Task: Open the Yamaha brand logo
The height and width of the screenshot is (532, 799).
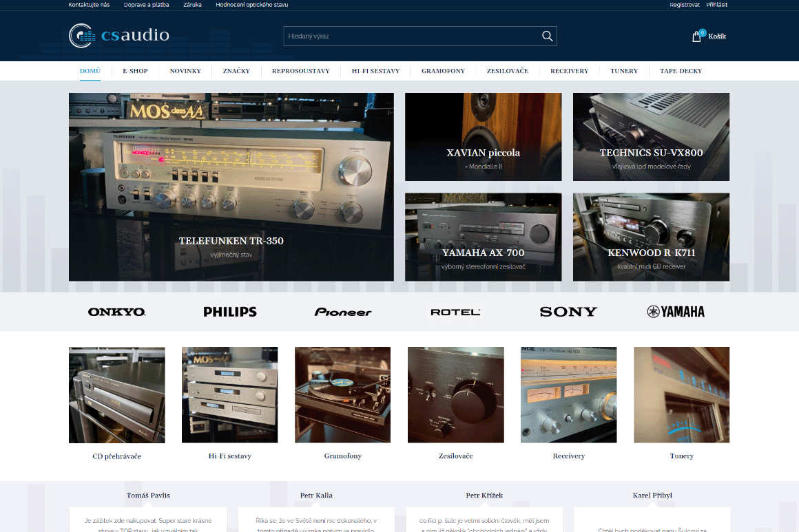Action: pos(676,312)
